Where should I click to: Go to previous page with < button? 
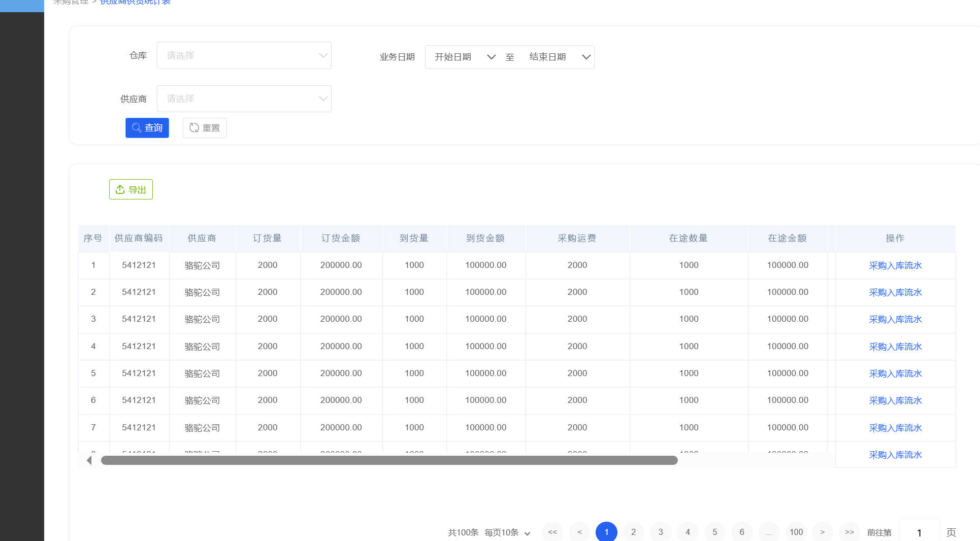click(x=579, y=532)
